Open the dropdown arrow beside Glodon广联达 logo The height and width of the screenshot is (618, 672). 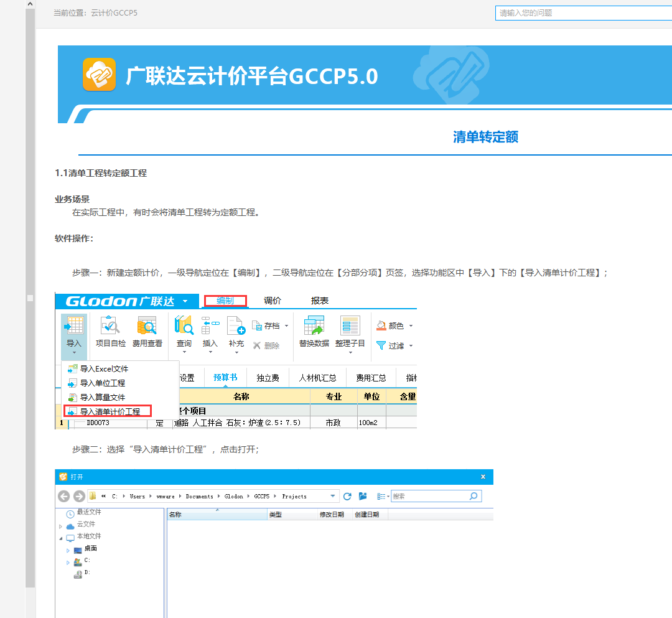pos(185,301)
